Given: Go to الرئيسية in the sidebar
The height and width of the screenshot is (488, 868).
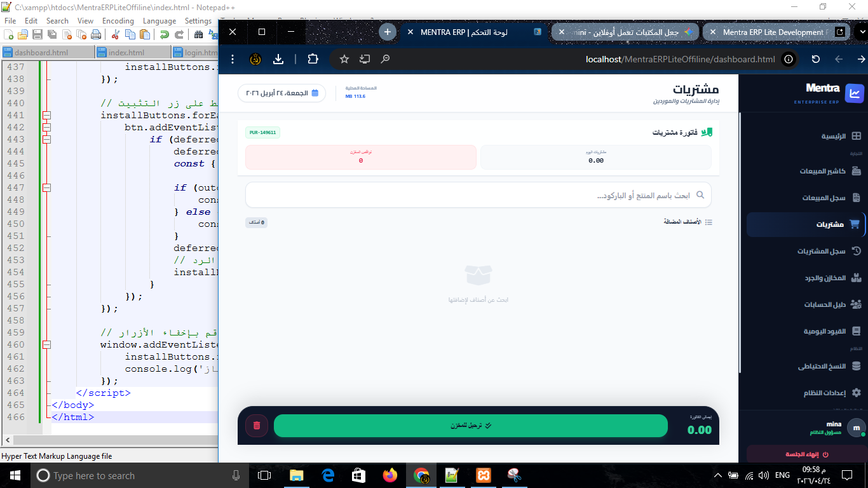Looking at the screenshot, I should point(806,136).
